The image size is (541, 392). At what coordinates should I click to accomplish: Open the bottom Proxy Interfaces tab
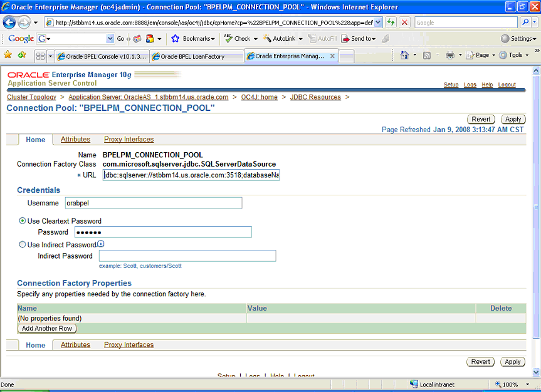point(129,344)
